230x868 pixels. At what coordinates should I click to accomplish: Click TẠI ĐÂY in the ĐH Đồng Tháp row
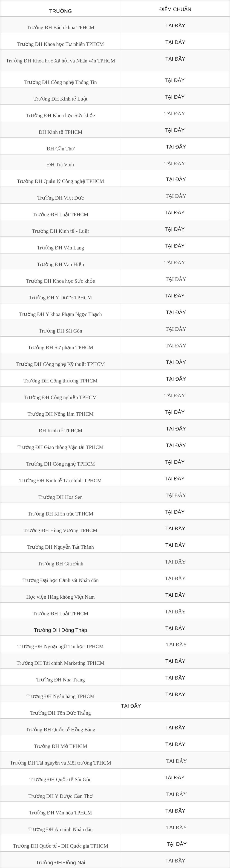pyautogui.click(x=175, y=628)
